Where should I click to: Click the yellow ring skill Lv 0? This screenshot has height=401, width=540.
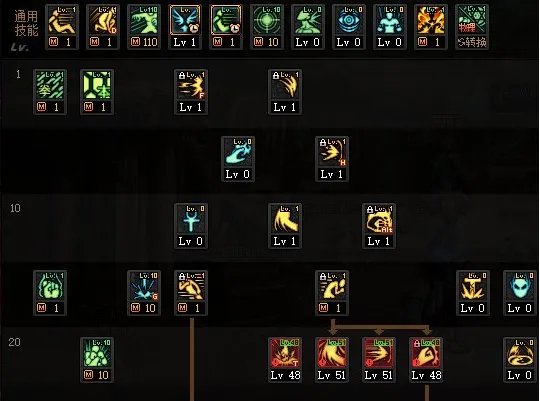coord(520,353)
